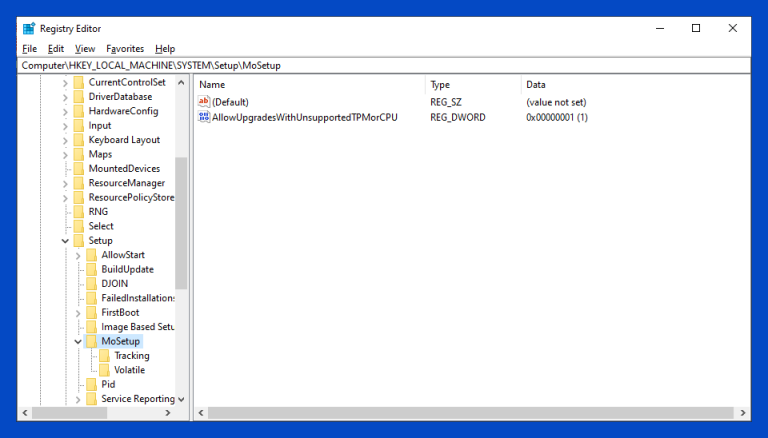Click the REG_SZ type cell
Image resolution: width=768 pixels, height=438 pixels.
pos(446,102)
